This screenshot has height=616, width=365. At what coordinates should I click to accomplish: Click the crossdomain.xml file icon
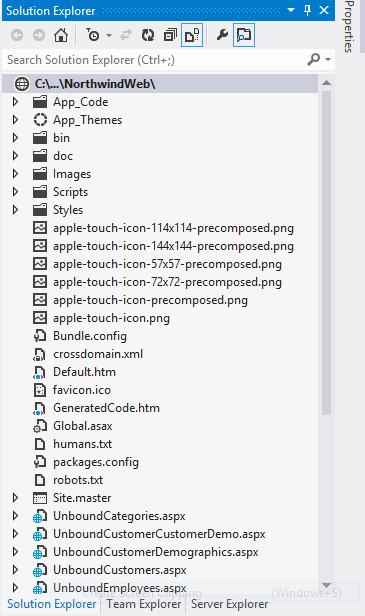pos(40,354)
